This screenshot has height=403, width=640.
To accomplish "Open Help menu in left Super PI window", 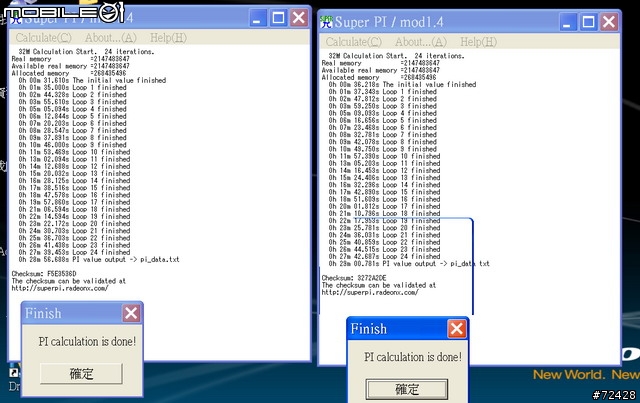I will click(168, 38).
